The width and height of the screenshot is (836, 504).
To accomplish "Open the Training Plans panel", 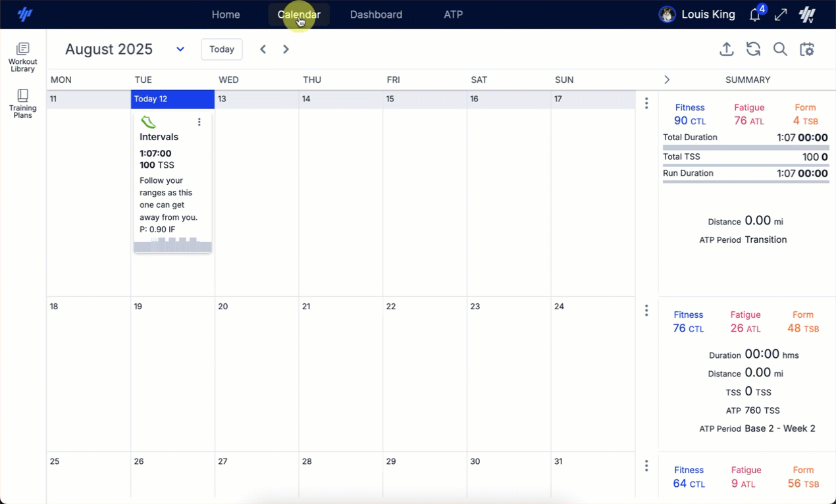I will tap(22, 103).
